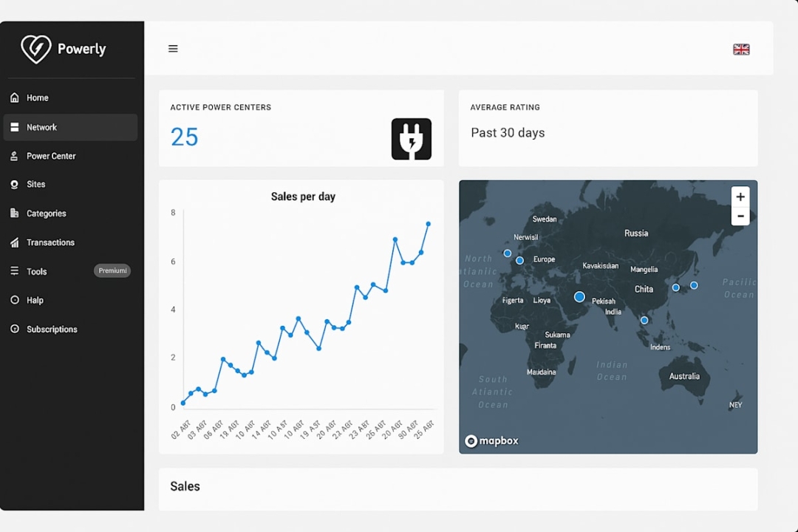Click the Tools sidebar icon
Image resolution: width=798 pixels, height=532 pixels.
pyautogui.click(x=15, y=271)
